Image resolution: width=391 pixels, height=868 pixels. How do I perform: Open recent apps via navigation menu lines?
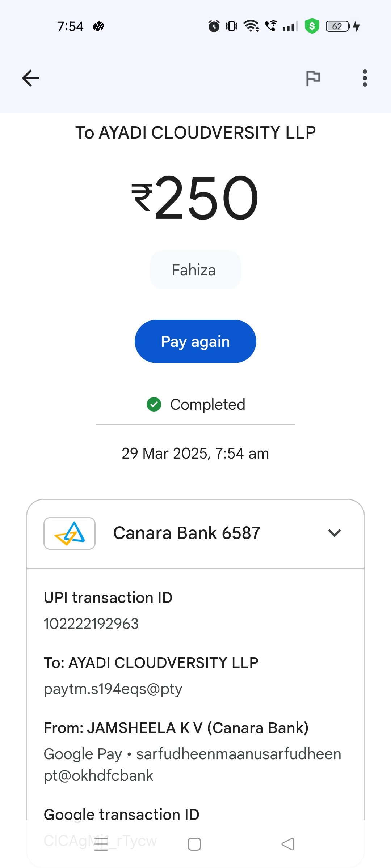(x=101, y=844)
